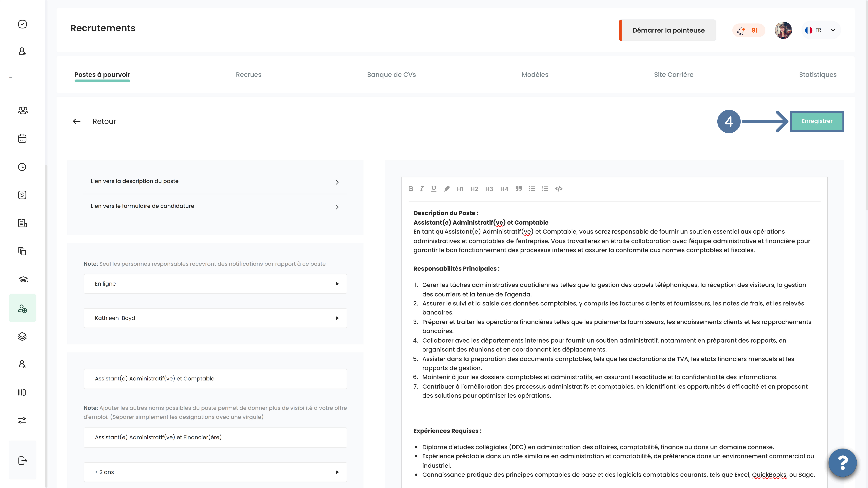Switch to Postes à pourvoir tab

point(102,75)
